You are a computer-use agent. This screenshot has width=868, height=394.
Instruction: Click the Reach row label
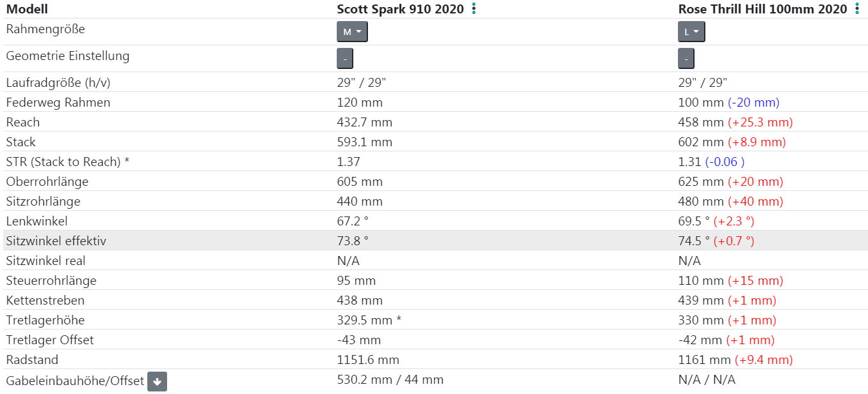[x=23, y=122]
